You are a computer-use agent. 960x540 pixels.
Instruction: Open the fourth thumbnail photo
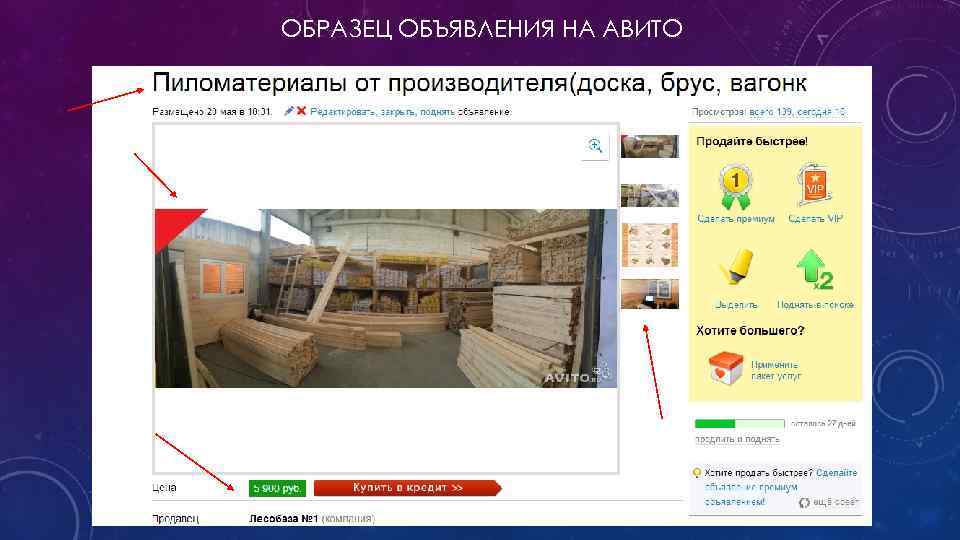(x=650, y=294)
